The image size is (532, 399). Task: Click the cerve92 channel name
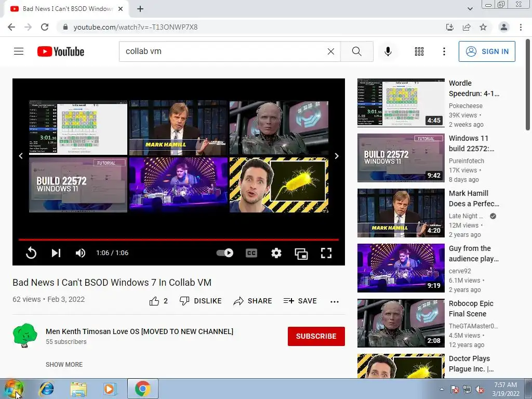coord(460,271)
